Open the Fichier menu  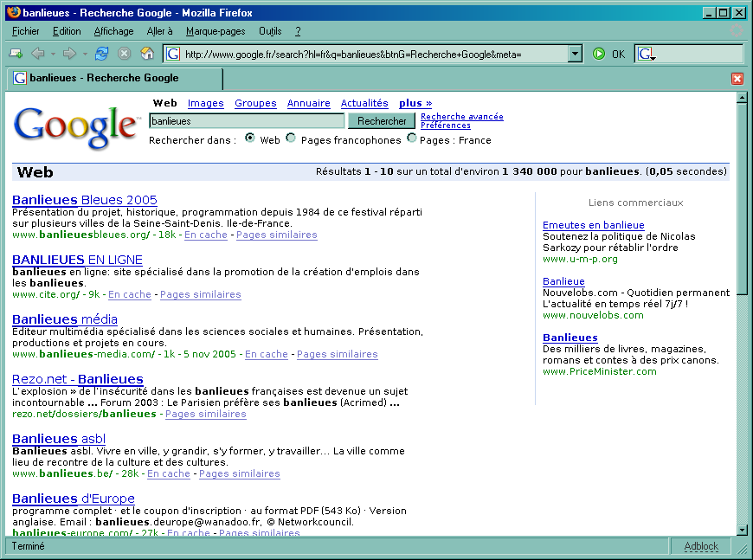click(25, 31)
